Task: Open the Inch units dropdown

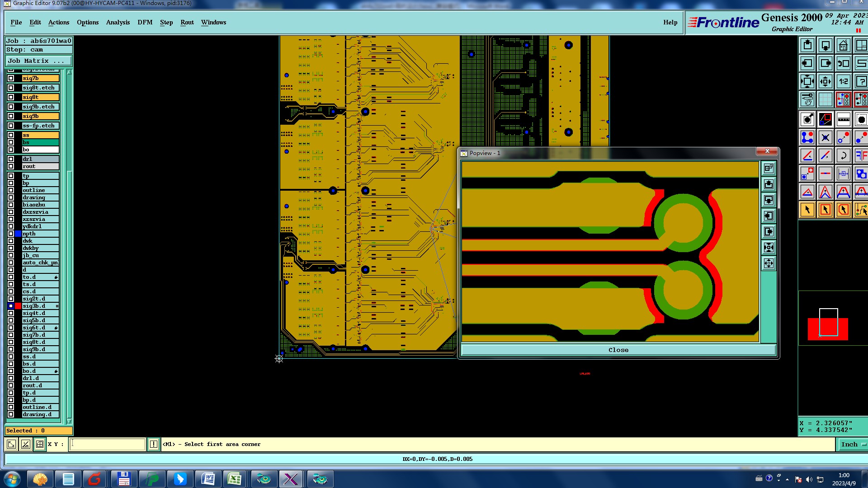Action: coord(853,444)
